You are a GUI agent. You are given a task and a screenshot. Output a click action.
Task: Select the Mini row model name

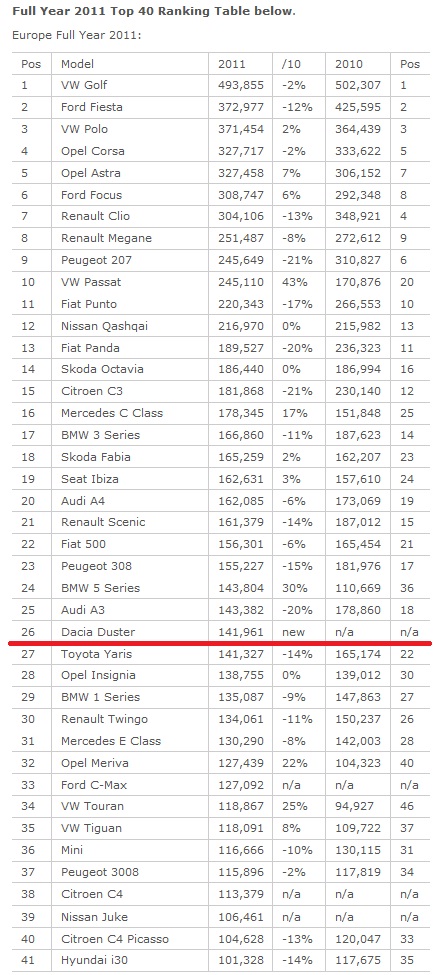tap(72, 850)
